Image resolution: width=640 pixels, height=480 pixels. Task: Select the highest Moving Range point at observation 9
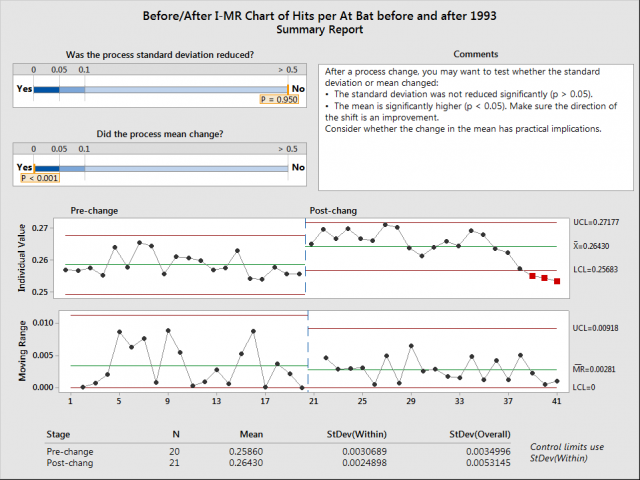(168, 330)
